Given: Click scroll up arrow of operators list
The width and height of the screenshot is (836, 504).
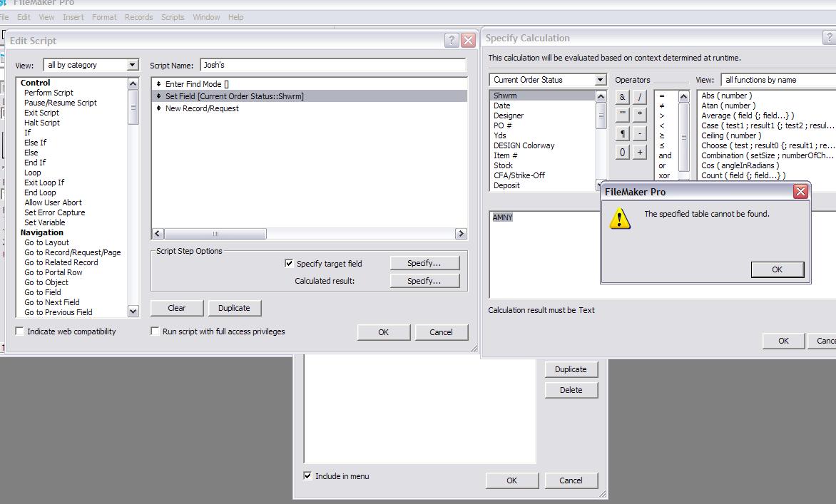Looking at the screenshot, I should 683,96.
